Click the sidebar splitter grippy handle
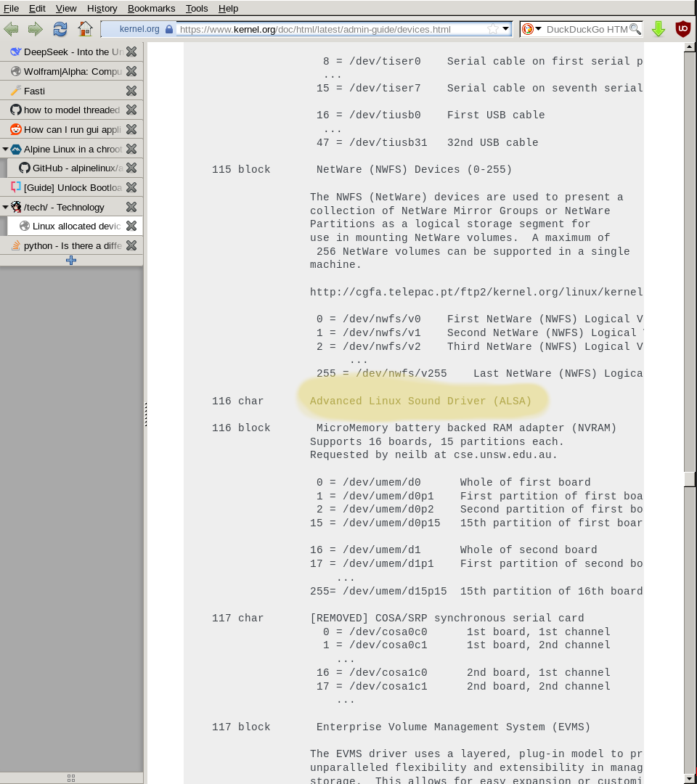 pyautogui.click(x=145, y=414)
